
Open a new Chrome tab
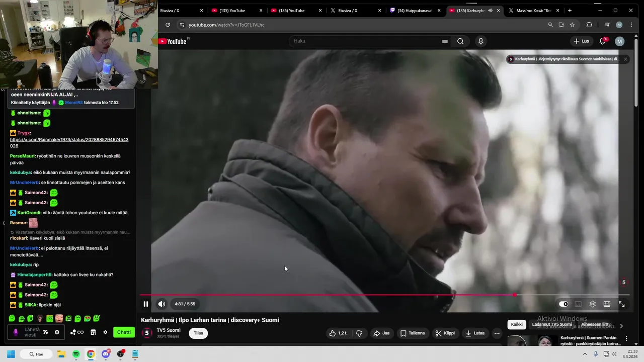pos(570,11)
